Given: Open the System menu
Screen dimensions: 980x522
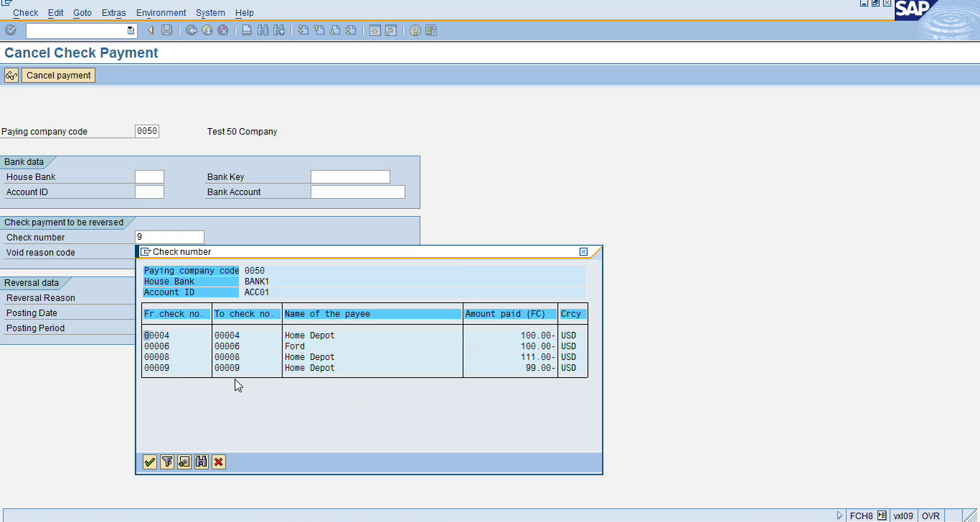Looking at the screenshot, I should pyautogui.click(x=210, y=13).
